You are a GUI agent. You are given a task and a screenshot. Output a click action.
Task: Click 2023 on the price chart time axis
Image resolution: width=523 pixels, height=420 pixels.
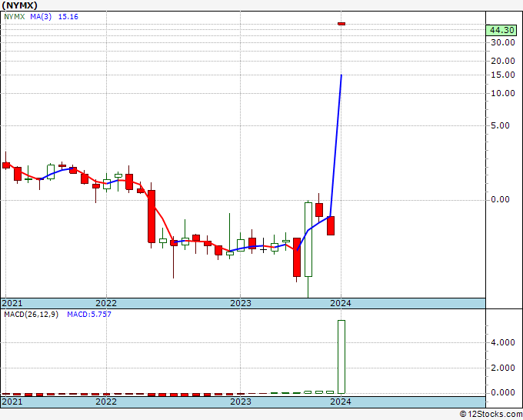[241, 303]
